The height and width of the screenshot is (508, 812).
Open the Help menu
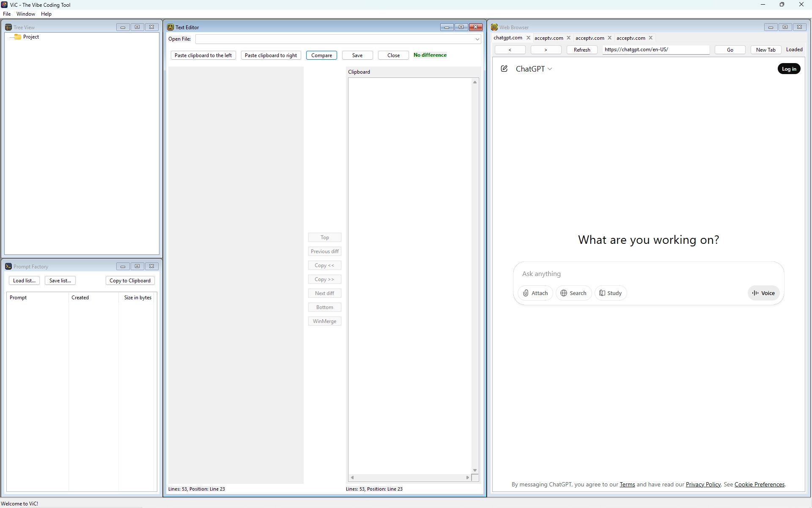(x=46, y=14)
